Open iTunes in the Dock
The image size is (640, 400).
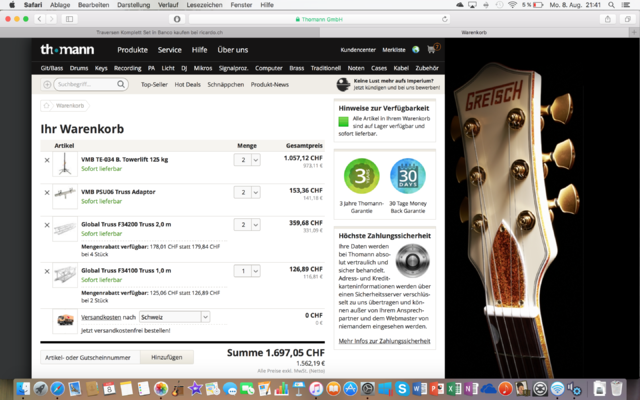316,389
